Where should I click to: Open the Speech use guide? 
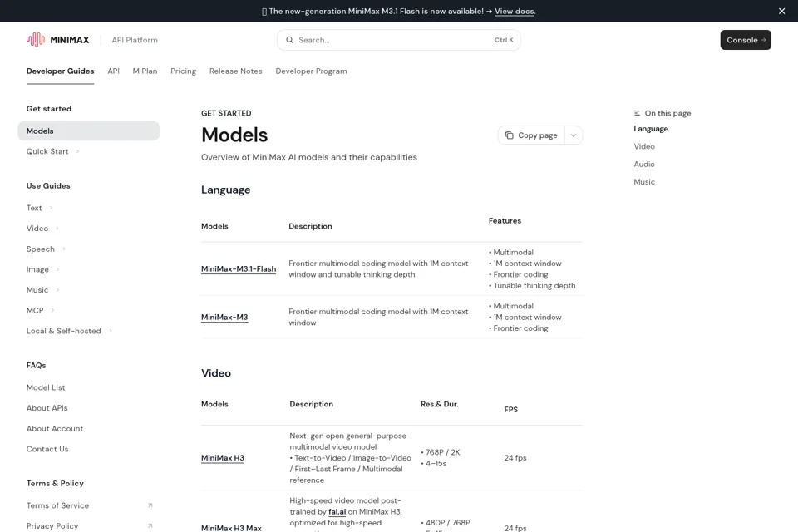(x=40, y=249)
